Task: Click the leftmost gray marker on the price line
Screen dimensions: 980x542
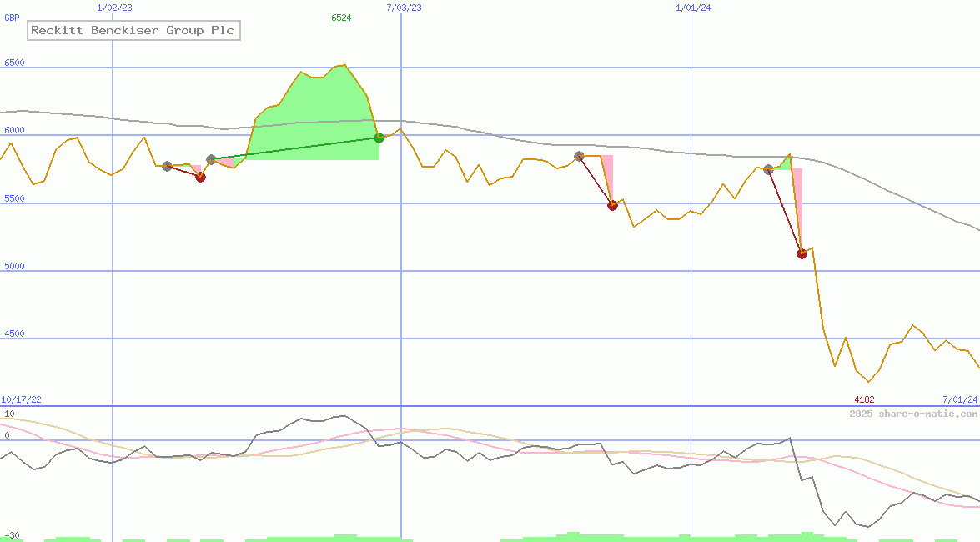Action: pyautogui.click(x=167, y=167)
